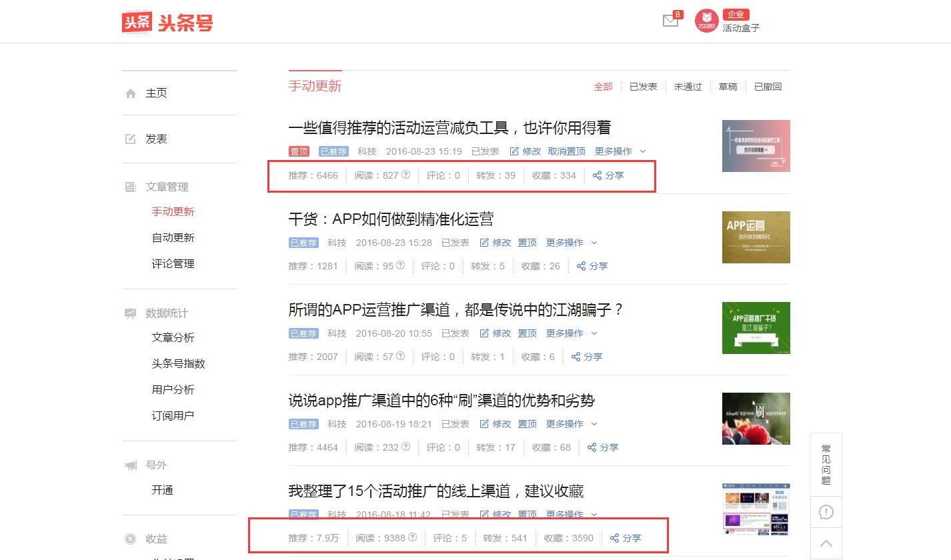Click the back-to-top arrow icon
951x560 pixels.
826,544
